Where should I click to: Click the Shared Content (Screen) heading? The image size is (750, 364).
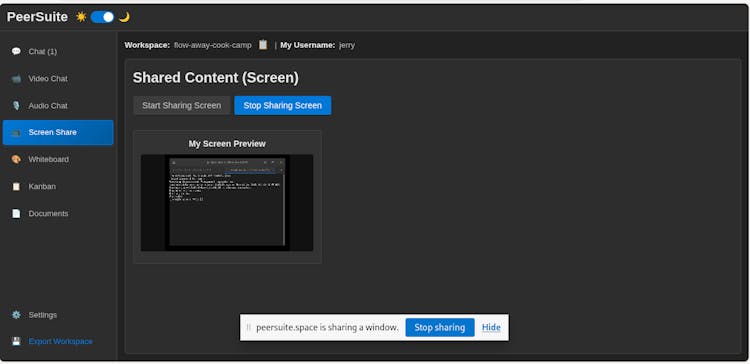pos(216,78)
